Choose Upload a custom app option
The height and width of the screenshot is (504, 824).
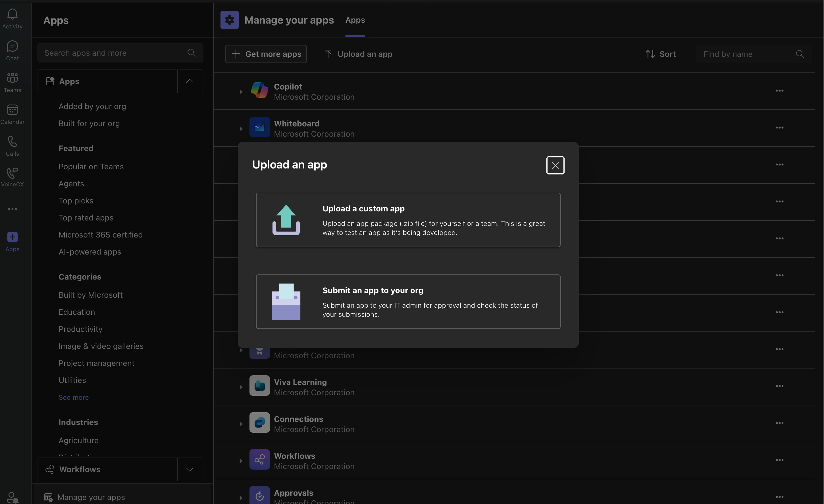[x=408, y=220]
